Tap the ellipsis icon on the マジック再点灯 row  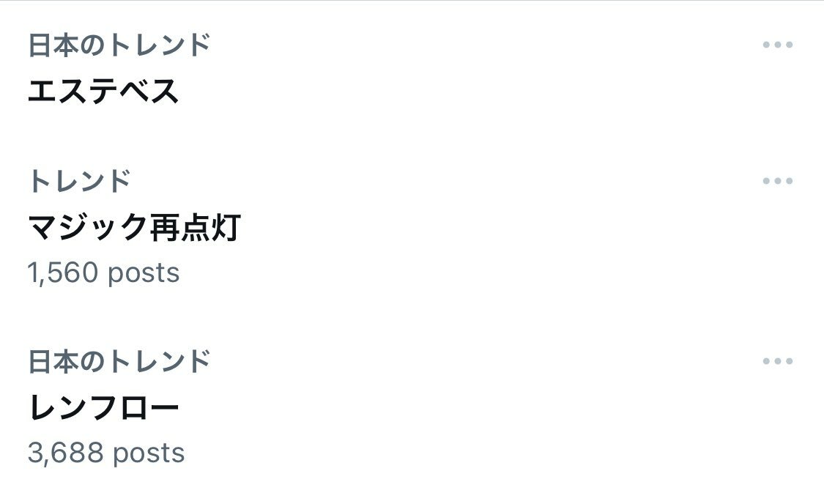pyautogui.click(x=777, y=181)
